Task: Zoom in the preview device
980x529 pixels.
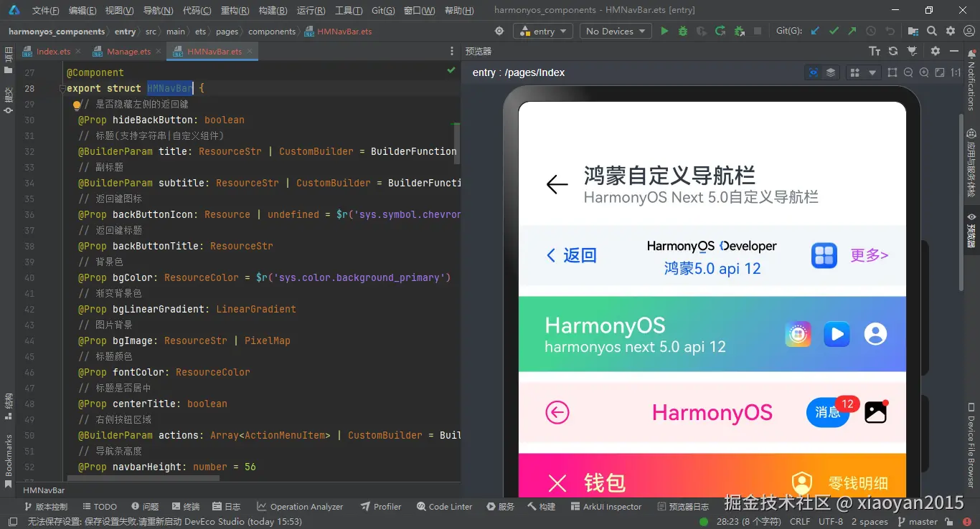Action: point(924,72)
